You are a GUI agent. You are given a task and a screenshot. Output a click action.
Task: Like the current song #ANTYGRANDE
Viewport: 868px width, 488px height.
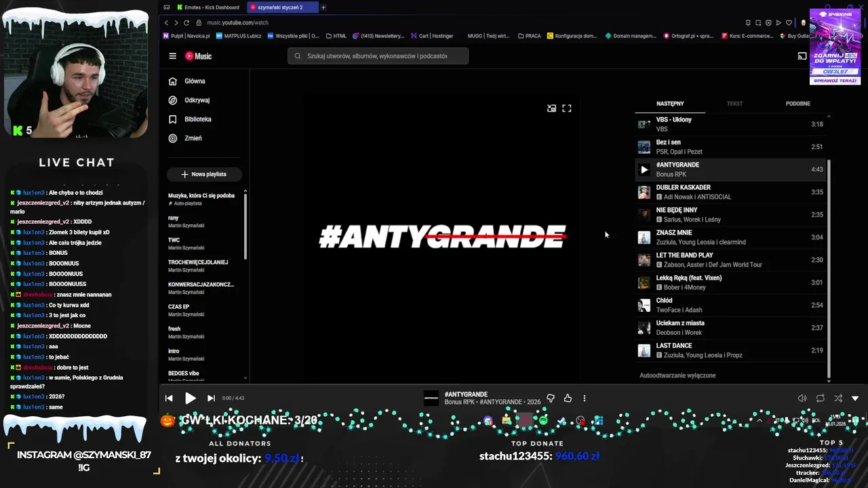pos(568,399)
